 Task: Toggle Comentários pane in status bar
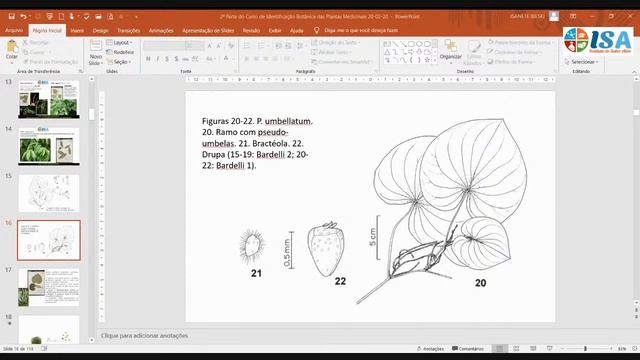(468, 349)
